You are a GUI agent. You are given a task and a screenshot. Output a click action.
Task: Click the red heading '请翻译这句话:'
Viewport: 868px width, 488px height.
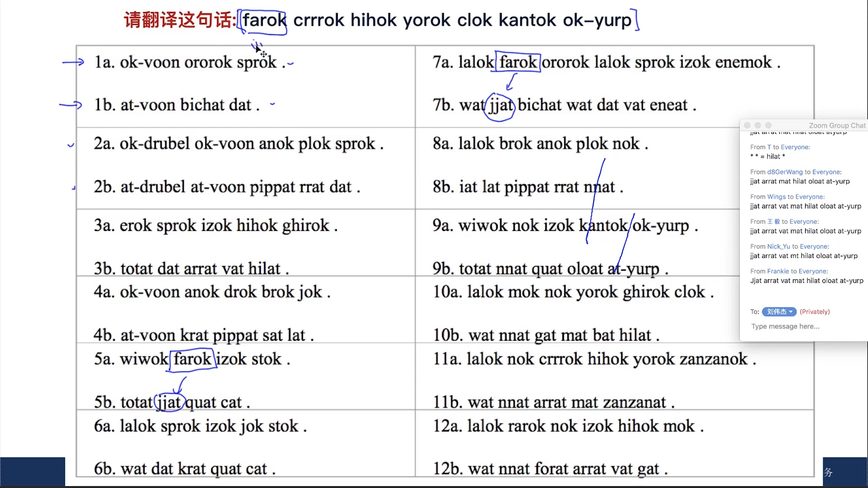coord(180,20)
